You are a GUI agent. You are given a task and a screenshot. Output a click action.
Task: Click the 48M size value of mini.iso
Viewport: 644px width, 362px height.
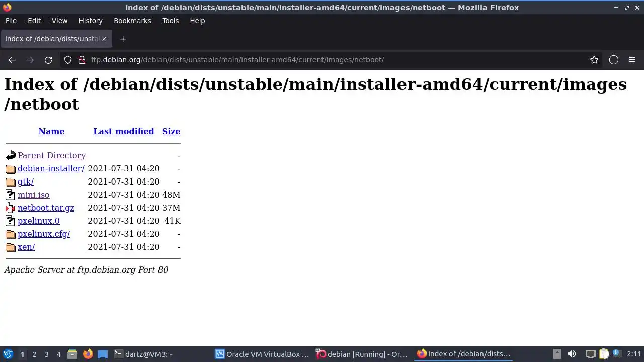point(171,195)
